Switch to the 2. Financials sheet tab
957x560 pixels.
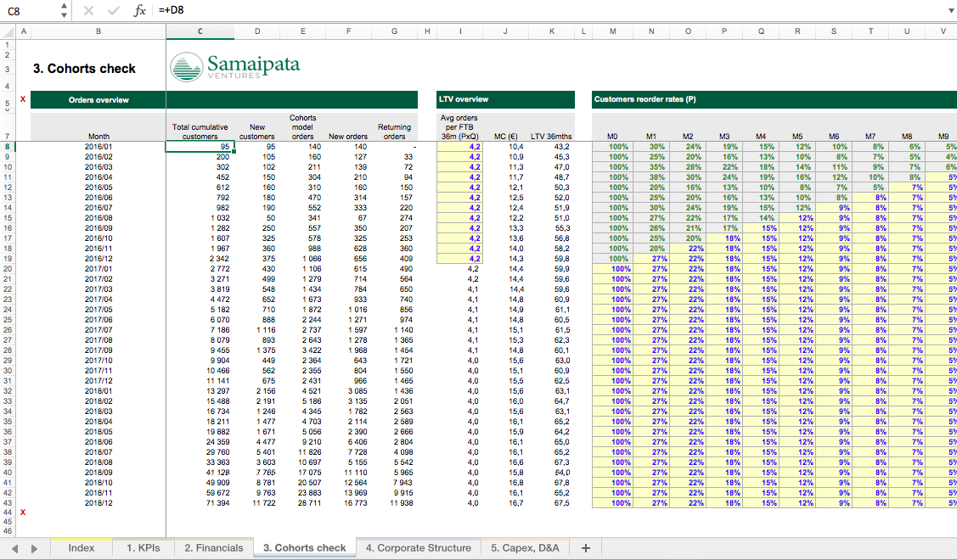tap(214, 548)
